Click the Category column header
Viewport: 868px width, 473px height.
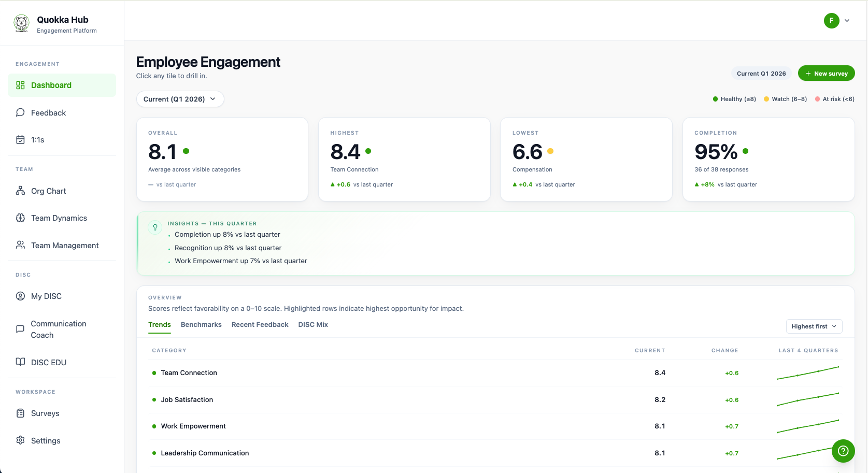tap(169, 351)
